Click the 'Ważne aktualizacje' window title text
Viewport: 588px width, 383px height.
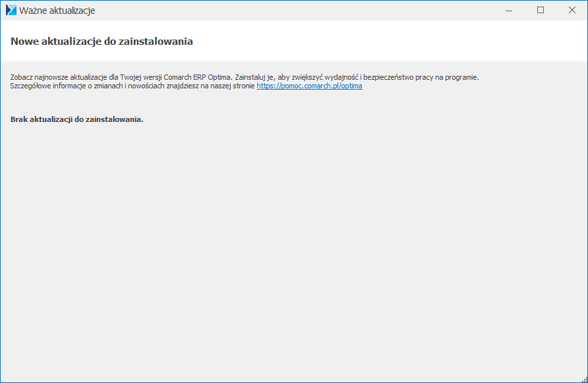[57, 11]
